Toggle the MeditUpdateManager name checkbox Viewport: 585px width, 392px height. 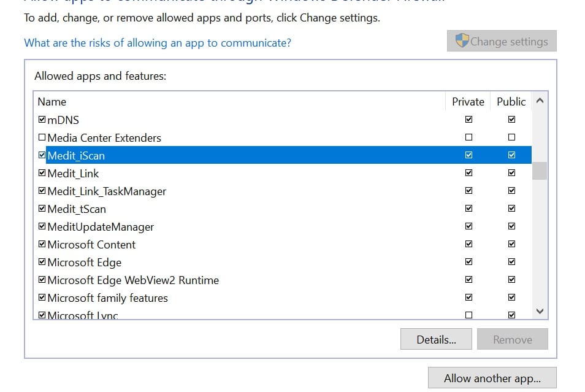pos(42,226)
